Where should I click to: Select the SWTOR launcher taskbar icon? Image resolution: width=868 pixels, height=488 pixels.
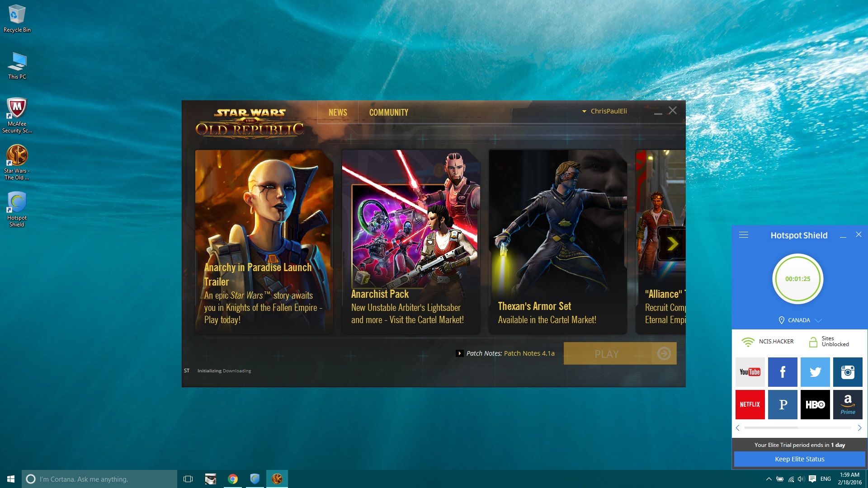point(277,479)
